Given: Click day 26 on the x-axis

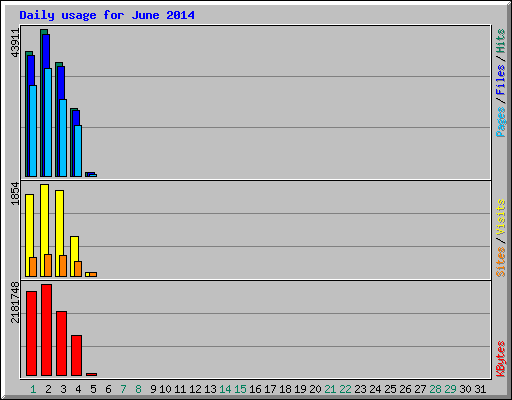Looking at the screenshot, I should tap(405, 389).
